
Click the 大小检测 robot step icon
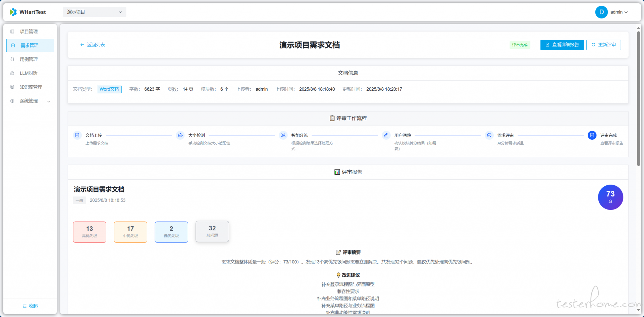tap(180, 135)
